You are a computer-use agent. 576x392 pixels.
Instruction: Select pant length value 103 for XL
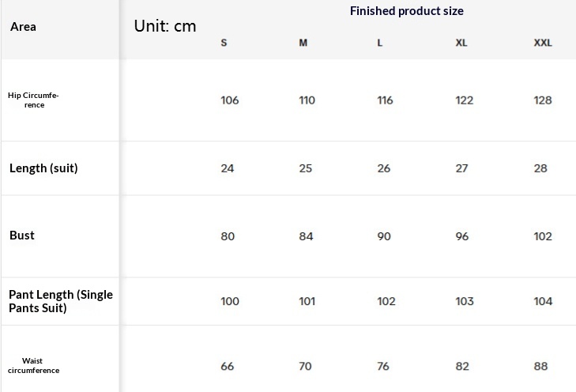(x=465, y=301)
